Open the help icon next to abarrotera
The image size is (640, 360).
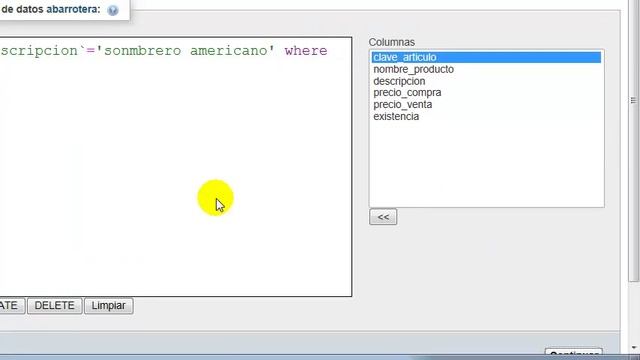pyautogui.click(x=113, y=10)
